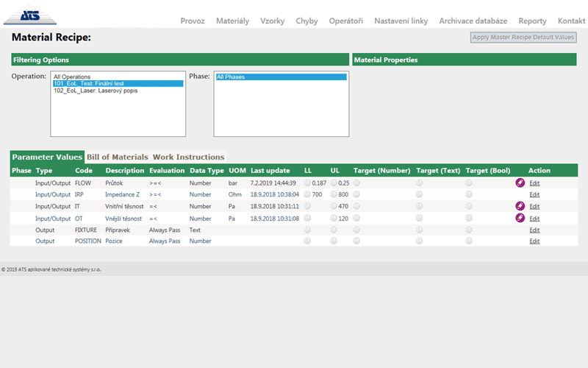The image size is (588, 368).
Task: Switch to Bill of Materials tab
Action: click(x=118, y=157)
